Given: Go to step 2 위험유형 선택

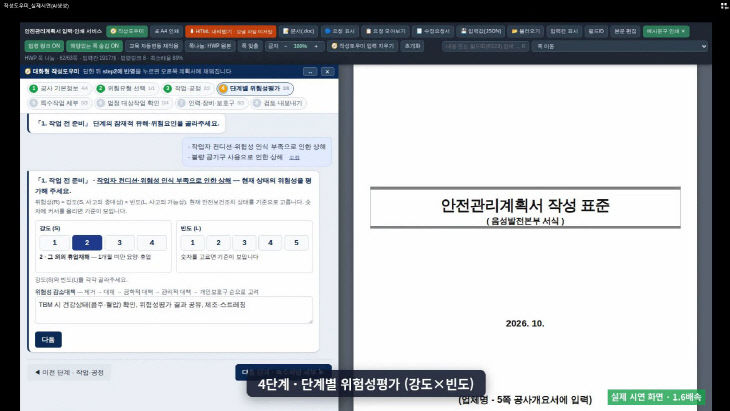Looking at the screenshot, I should [x=126, y=88].
